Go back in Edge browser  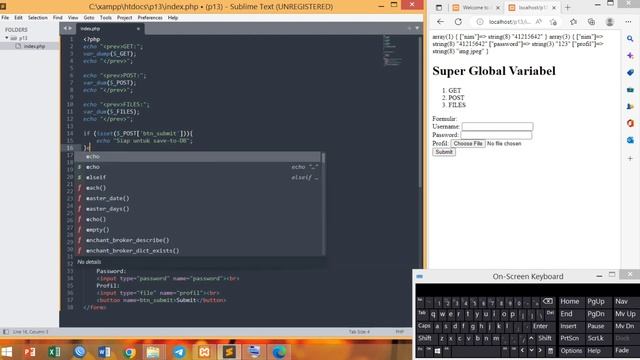(x=440, y=22)
